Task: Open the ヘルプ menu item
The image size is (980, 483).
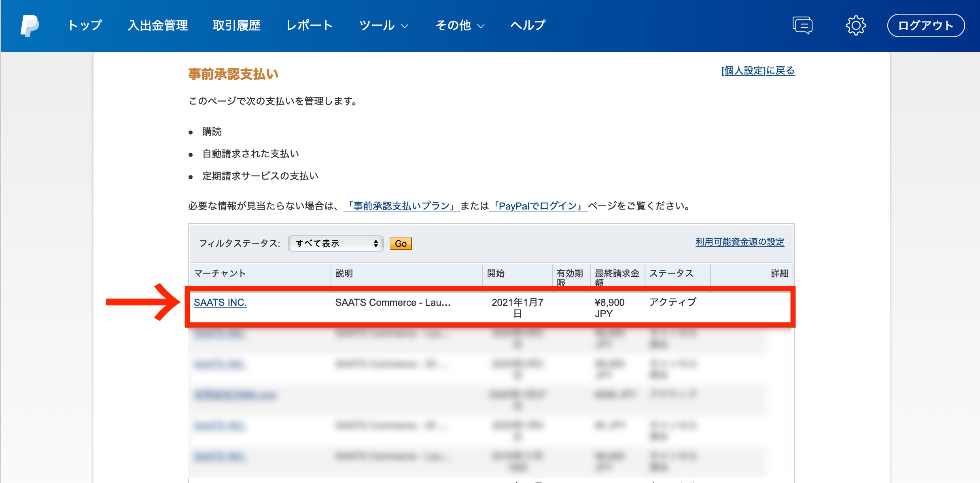Action: (x=528, y=25)
